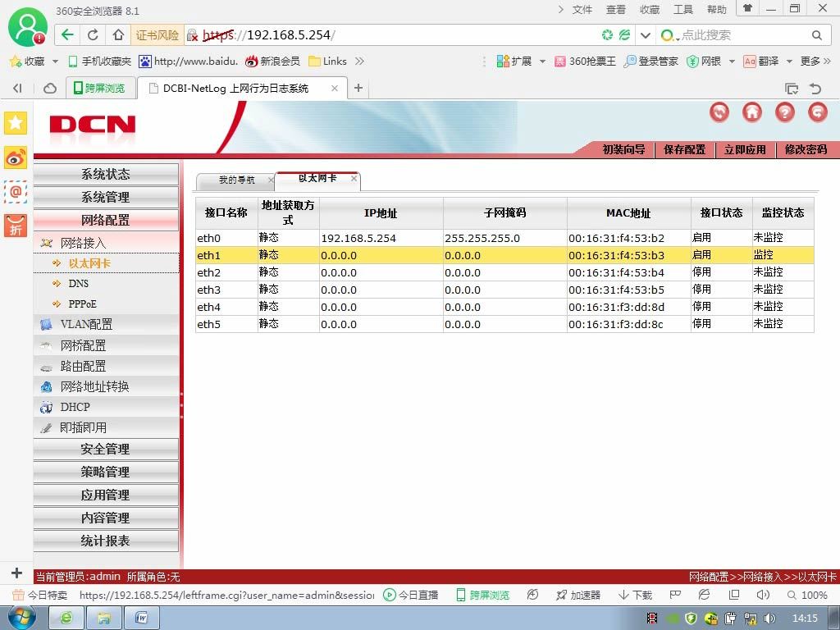Go to browser home page icon

pos(118,35)
